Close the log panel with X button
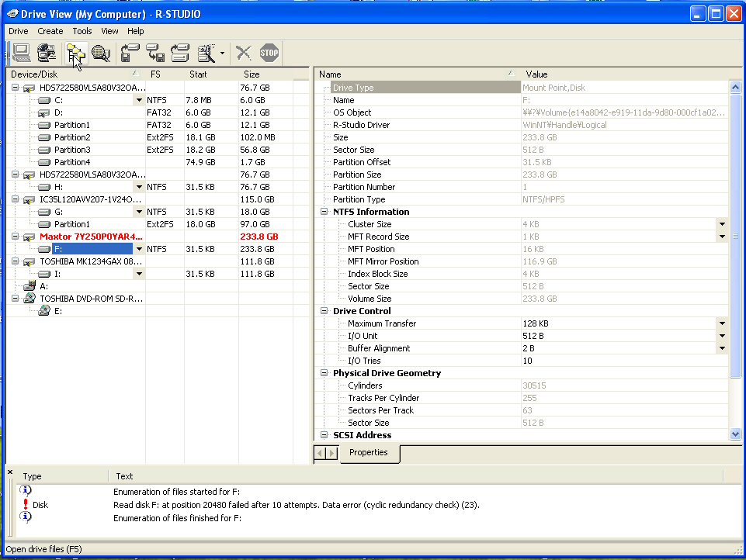This screenshot has width=746, height=560. coord(10,472)
